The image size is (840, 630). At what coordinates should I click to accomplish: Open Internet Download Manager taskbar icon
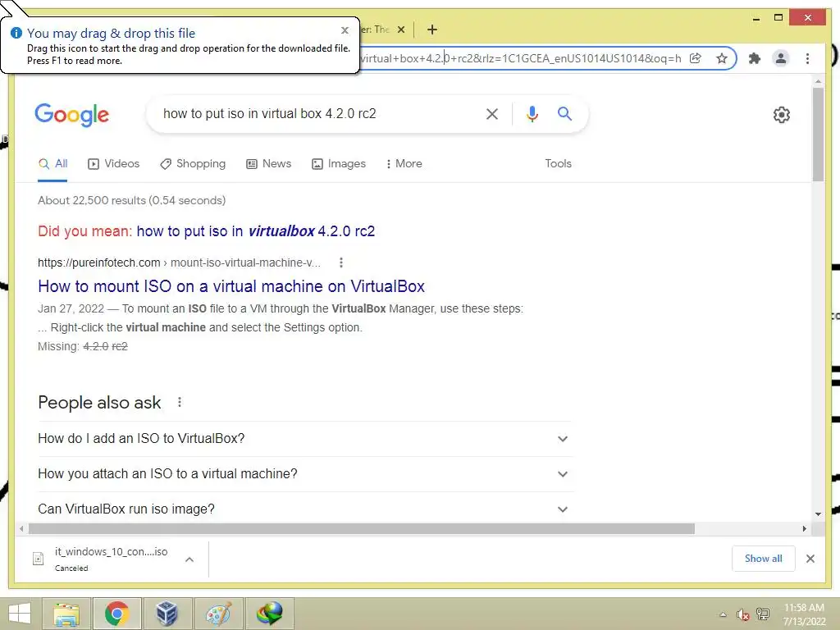[269, 614]
